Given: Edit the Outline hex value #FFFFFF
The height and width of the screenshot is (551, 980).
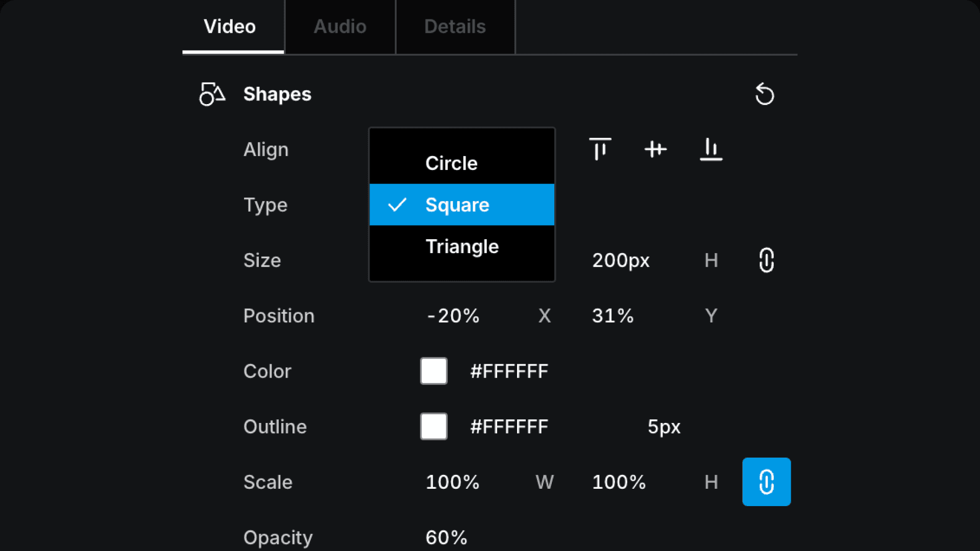Looking at the screenshot, I should [509, 427].
